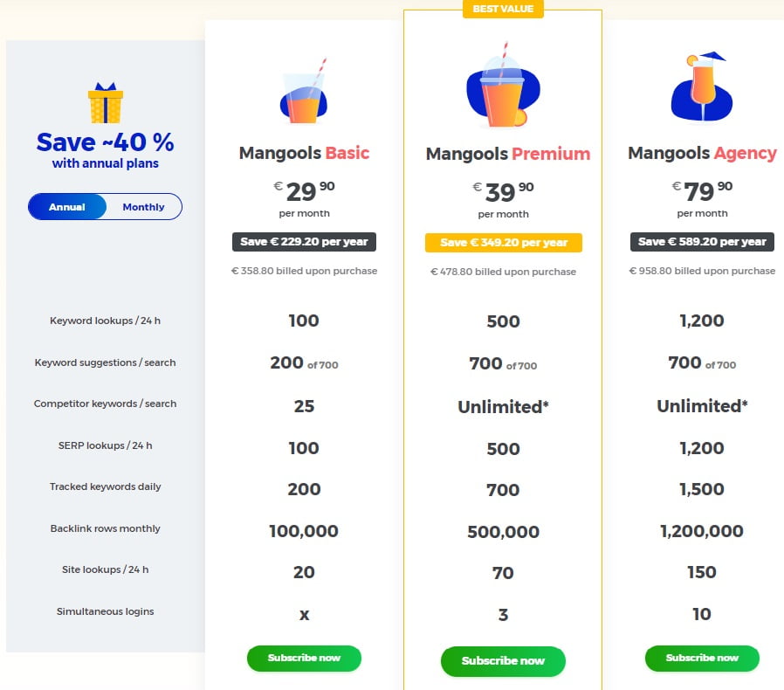Screen dimensions: 784x690
Task: Click the Mangools Agency plan title
Action: (702, 154)
